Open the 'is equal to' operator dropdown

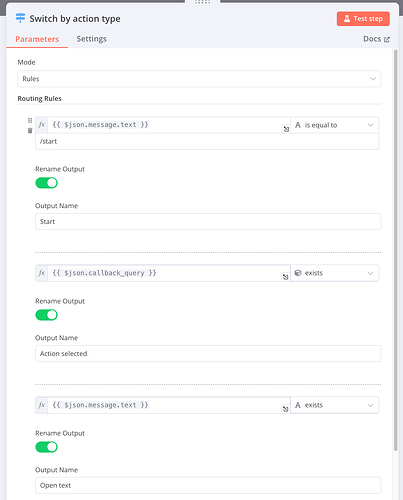click(334, 125)
